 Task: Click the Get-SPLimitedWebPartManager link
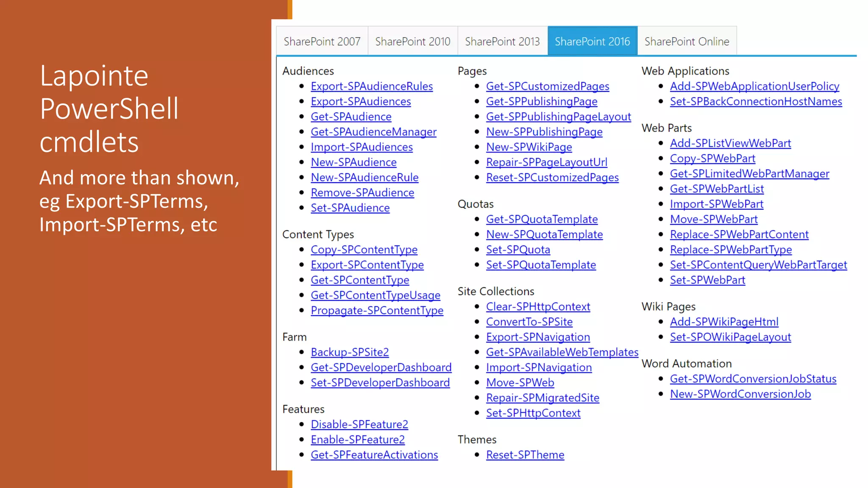pos(749,174)
